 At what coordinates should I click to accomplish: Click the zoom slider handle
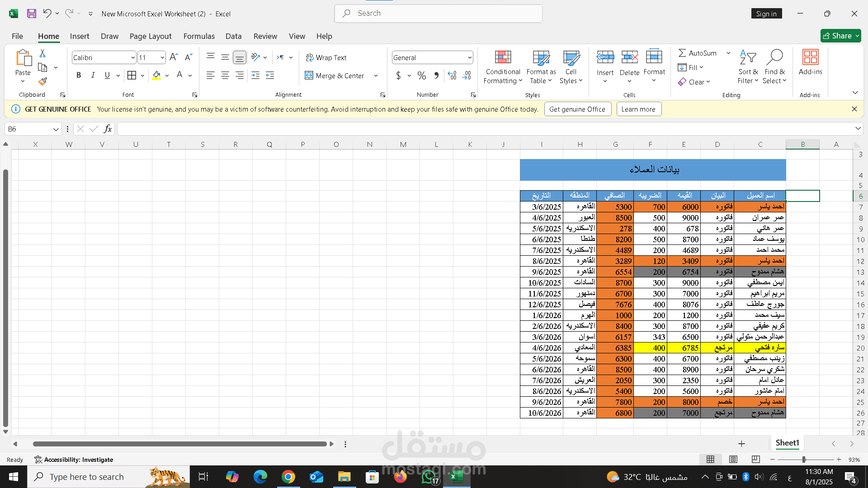(804, 460)
